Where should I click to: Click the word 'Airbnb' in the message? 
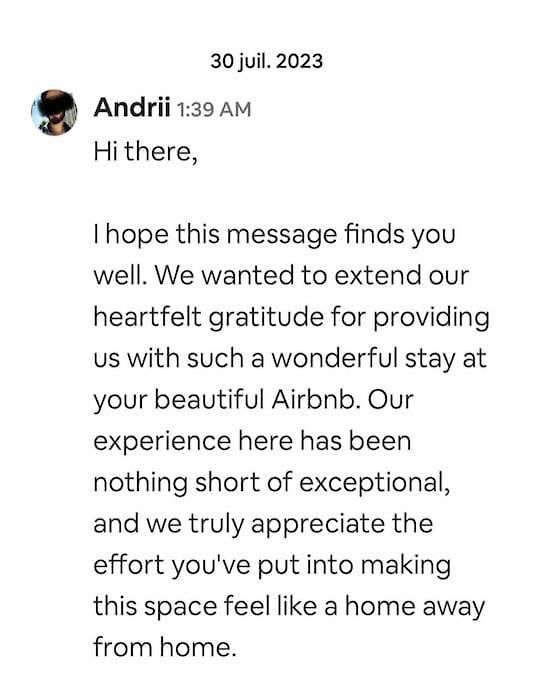click(x=315, y=399)
